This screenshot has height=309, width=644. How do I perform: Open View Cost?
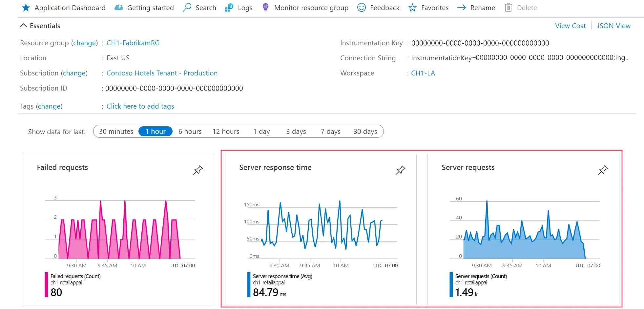tap(570, 26)
